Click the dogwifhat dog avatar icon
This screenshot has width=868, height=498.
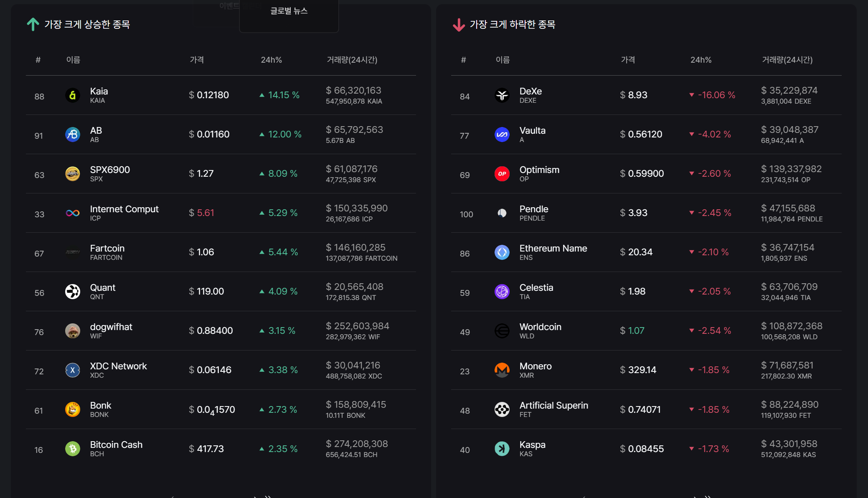click(73, 331)
